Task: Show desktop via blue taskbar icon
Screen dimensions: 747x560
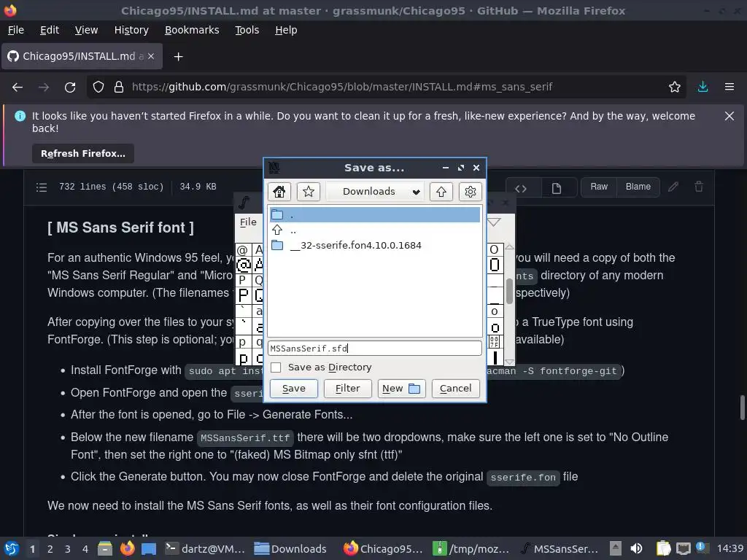Action: point(149,549)
